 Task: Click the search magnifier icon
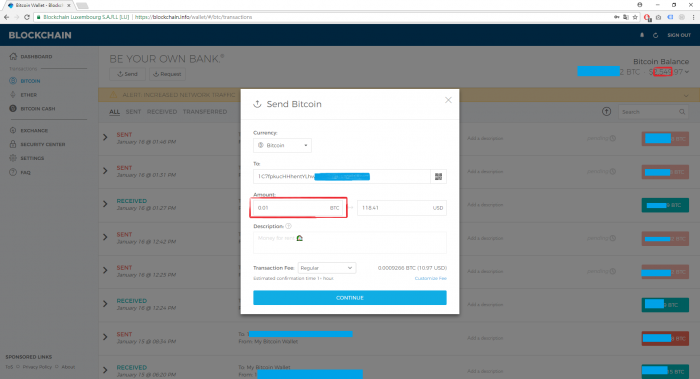682,112
